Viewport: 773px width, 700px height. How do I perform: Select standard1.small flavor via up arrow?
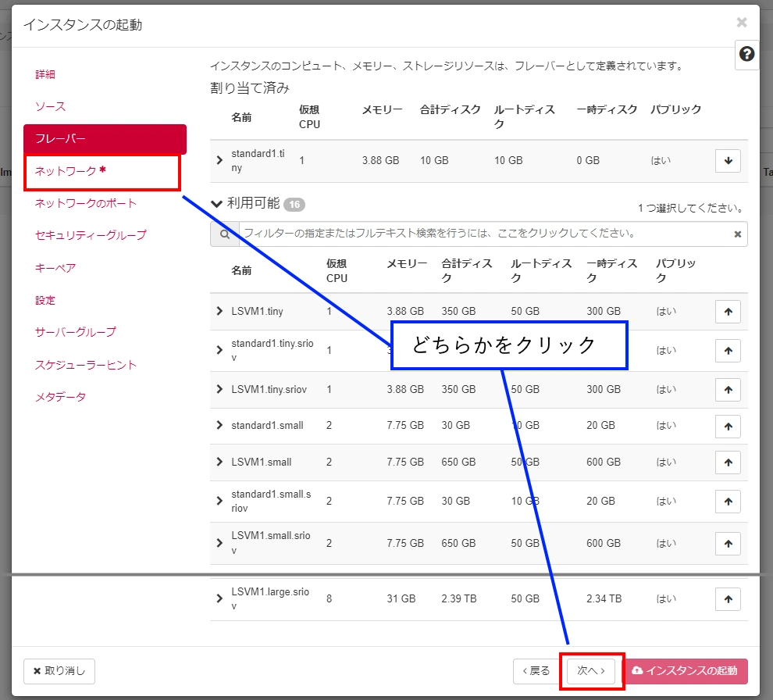click(x=728, y=426)
